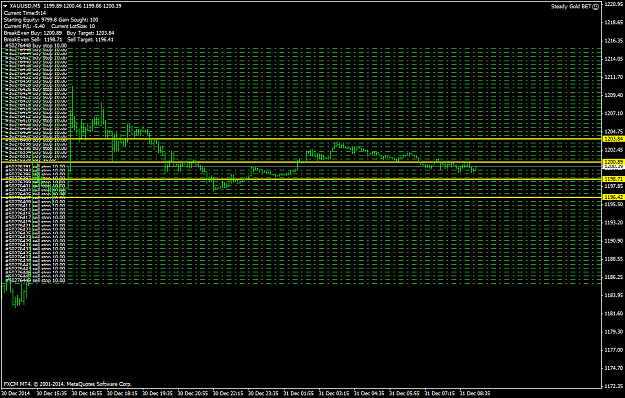This screenshot has height=398, width=625.
Task: Click the yellow 1196.42 price tag
Action: pyautogui.click(x=613, y=197)
